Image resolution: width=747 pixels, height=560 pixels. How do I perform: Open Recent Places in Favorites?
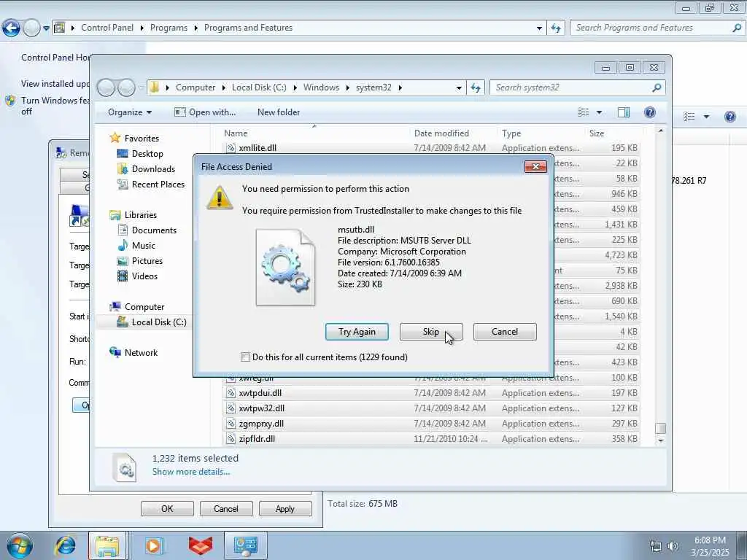click(158, 184)
